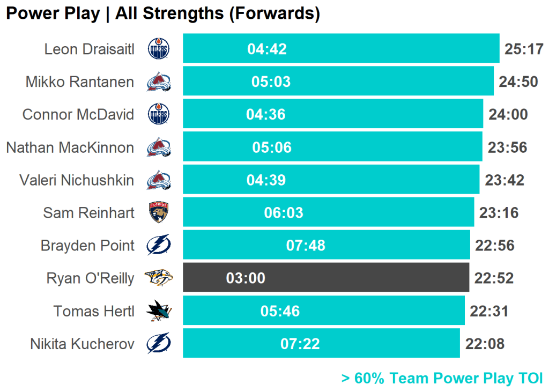The height and width of the screenshot is (392, 549).
Task: Click the 25:17 total time label
Action: [524, 49]
